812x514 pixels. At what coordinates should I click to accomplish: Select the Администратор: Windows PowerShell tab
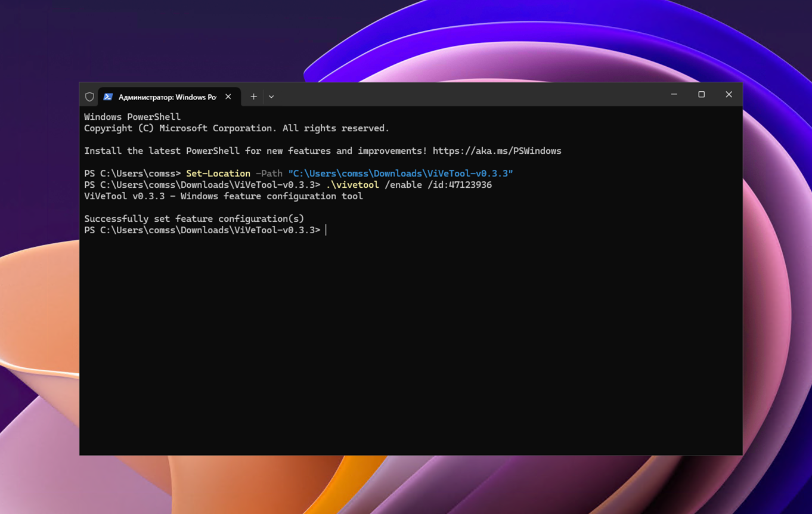click(169, 97)
